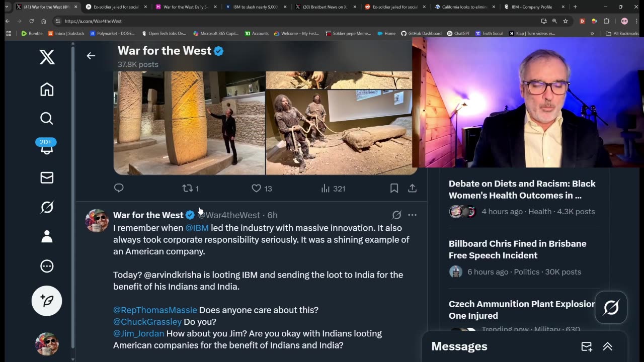The height and width of the screenshot is (362, 644).
Task: Open stone pillar museum photo
Action: [189, 123]
